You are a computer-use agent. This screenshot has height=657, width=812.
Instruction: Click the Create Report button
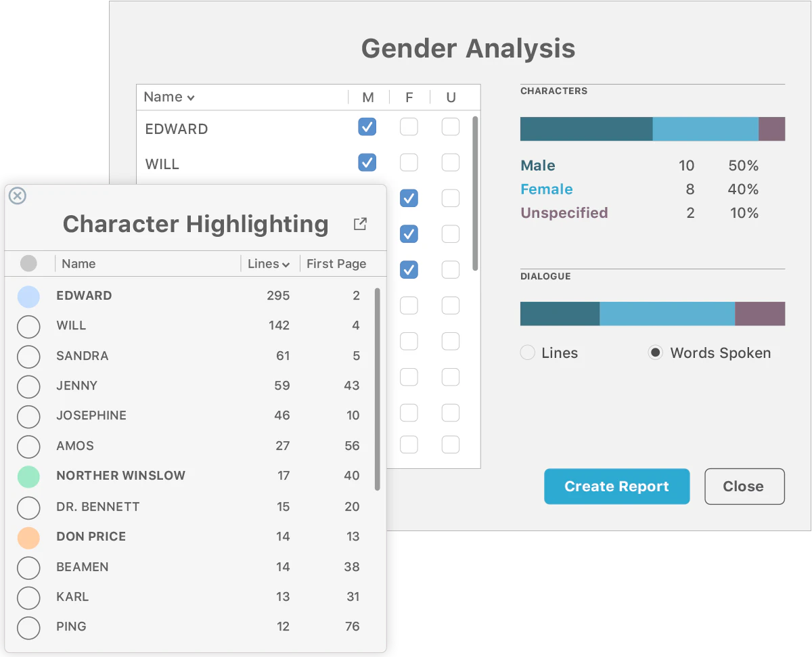point(617,486)
